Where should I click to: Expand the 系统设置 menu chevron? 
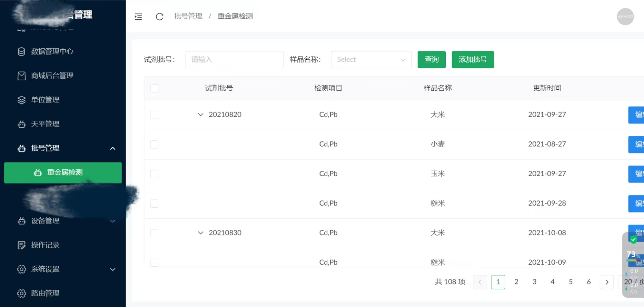click(113, 269)
